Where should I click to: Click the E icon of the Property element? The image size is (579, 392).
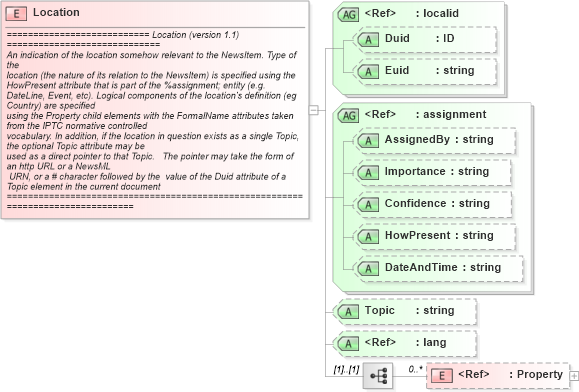pyautogui.click(x=442, y=376)
